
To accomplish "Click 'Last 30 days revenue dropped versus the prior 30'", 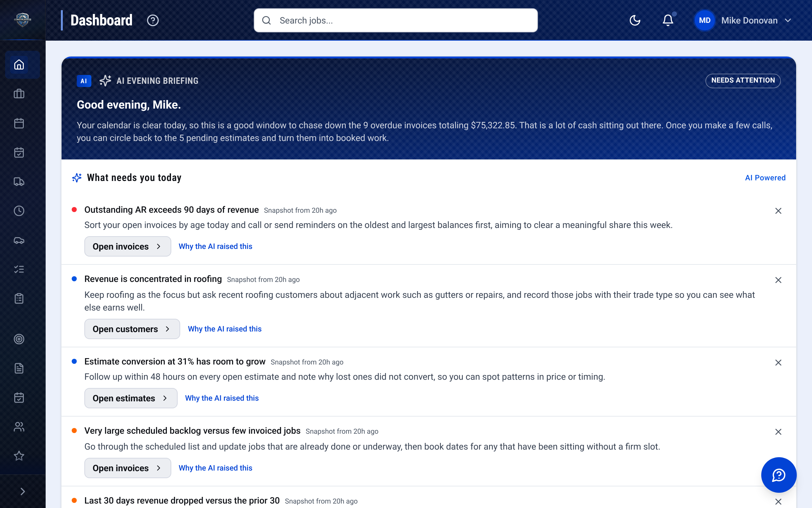I will pyautogui.click(x=182, y=501).
